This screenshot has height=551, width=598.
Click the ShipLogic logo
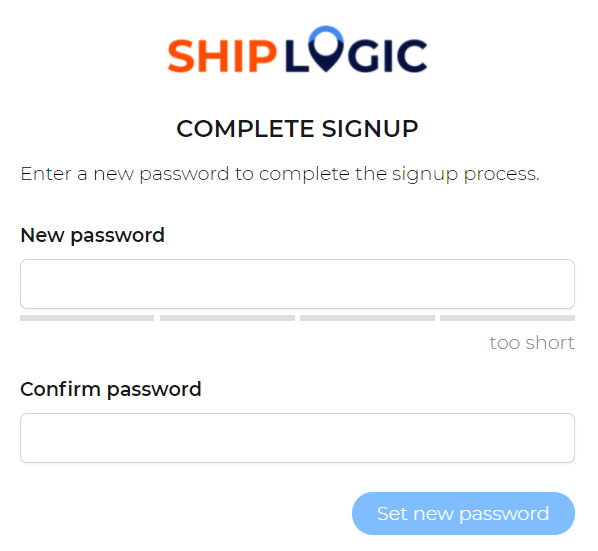click(297, 50)
